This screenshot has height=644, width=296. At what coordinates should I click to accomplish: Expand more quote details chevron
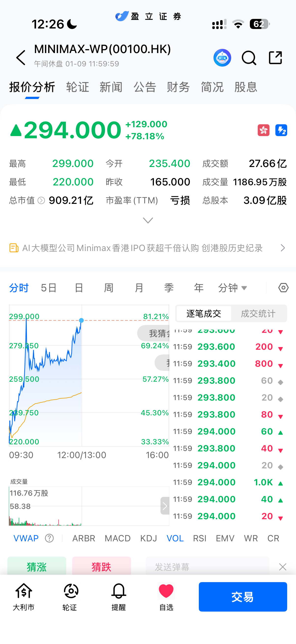pos(148,220)
